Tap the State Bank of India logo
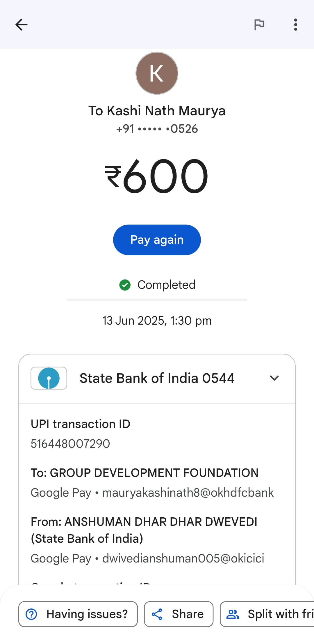Viewport: 314px width, 644px height. (x=49, y=378)
